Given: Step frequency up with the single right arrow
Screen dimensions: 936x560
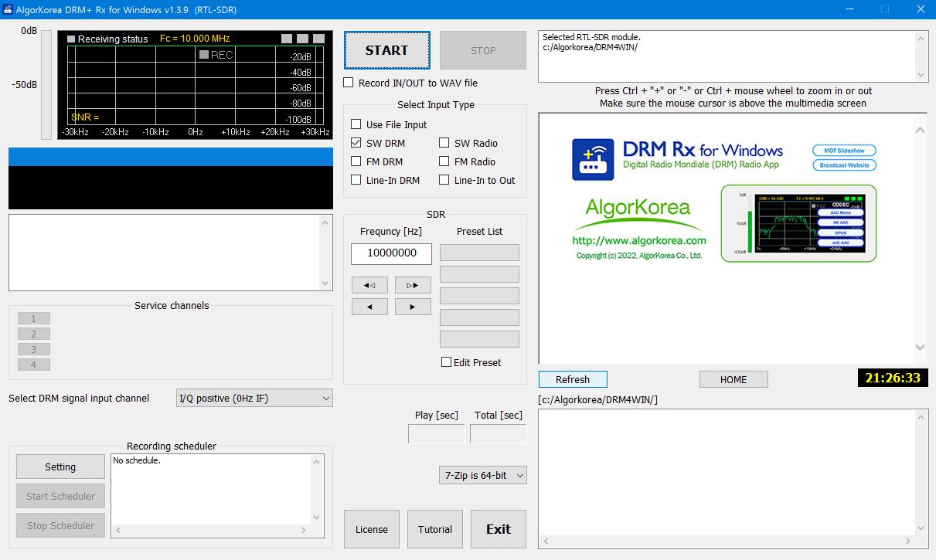Looking at the screenshot, I should [x=413, y=307].
